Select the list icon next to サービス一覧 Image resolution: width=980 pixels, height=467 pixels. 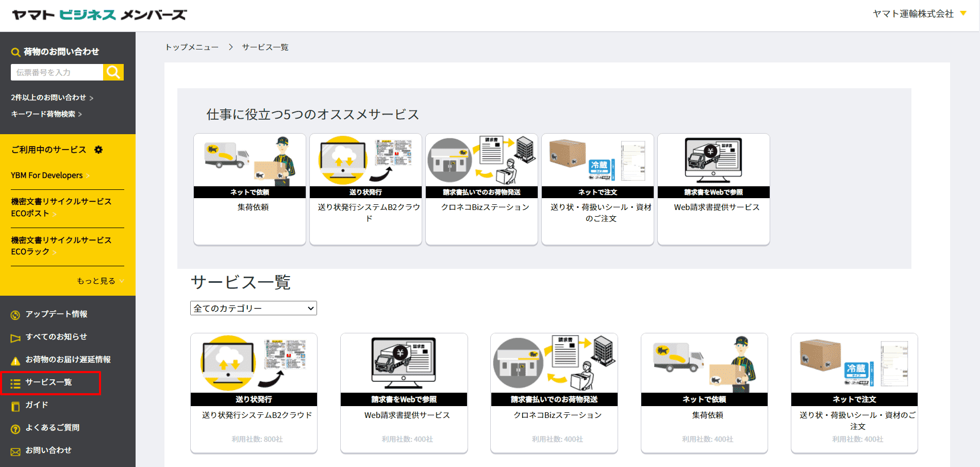point(14,382)
